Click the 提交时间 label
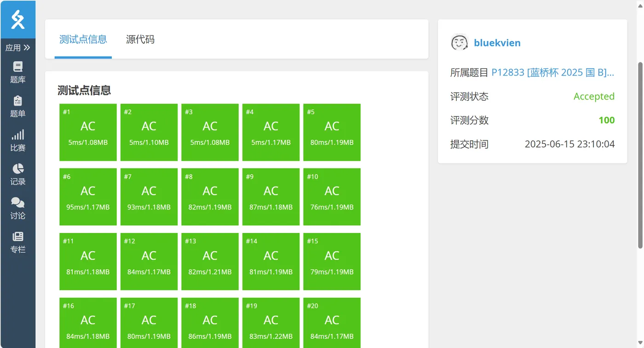Screen dimensions: 644x348 (x=469, y=144)
